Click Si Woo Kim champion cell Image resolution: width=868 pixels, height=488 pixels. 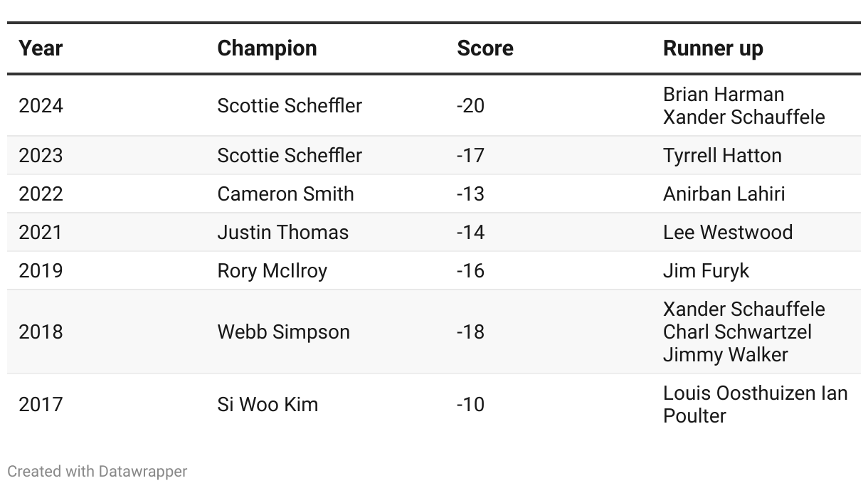[268, 405]
